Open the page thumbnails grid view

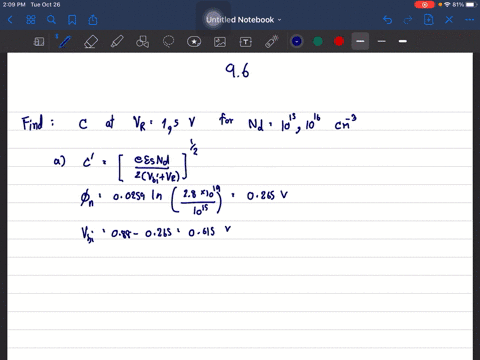[31, 20]
